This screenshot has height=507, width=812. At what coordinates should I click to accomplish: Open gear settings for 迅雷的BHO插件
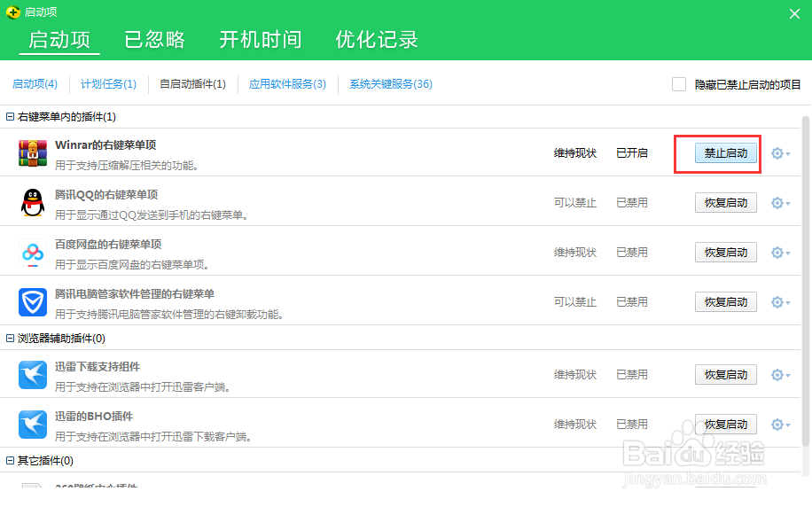pos(780,425)
